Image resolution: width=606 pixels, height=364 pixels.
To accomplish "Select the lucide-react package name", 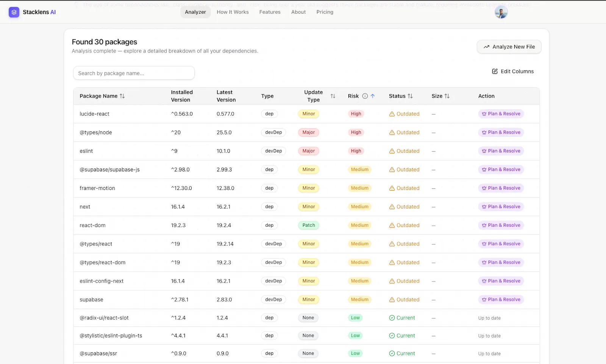I will [x=94, y=114].
